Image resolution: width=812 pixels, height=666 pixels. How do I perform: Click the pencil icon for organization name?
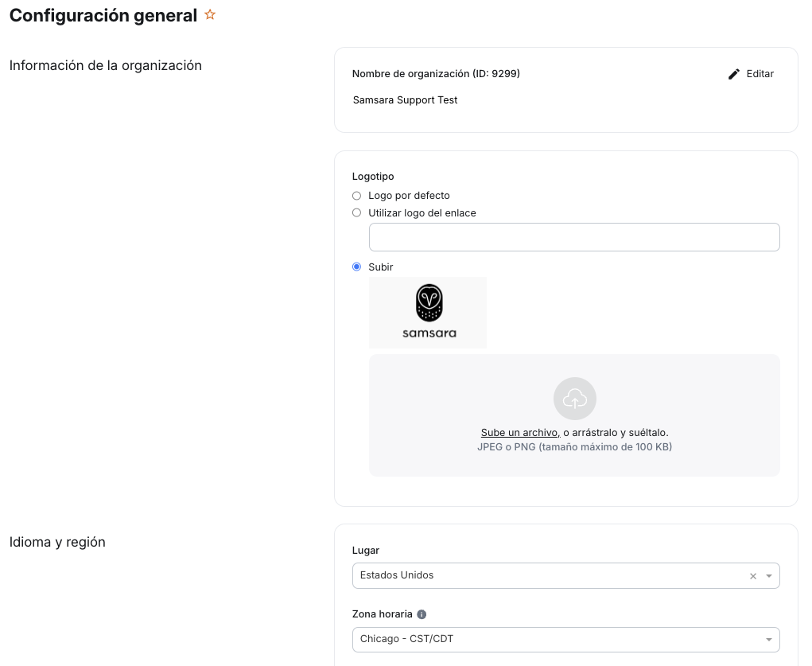coord(734,74)
